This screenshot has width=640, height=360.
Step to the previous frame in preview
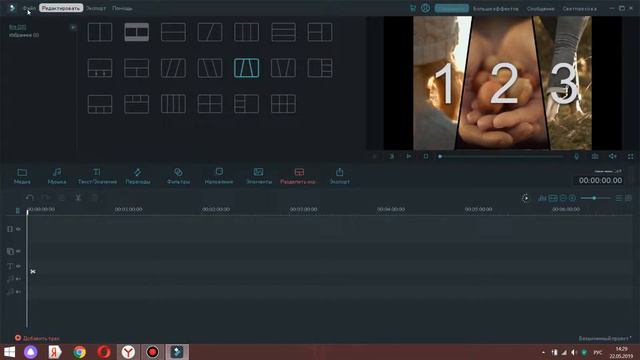374,156
